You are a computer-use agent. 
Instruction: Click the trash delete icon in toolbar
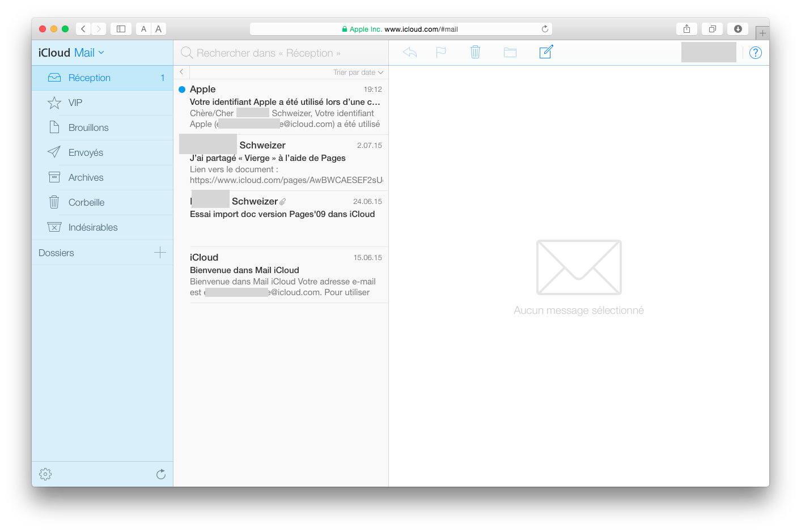coord(475,53)
